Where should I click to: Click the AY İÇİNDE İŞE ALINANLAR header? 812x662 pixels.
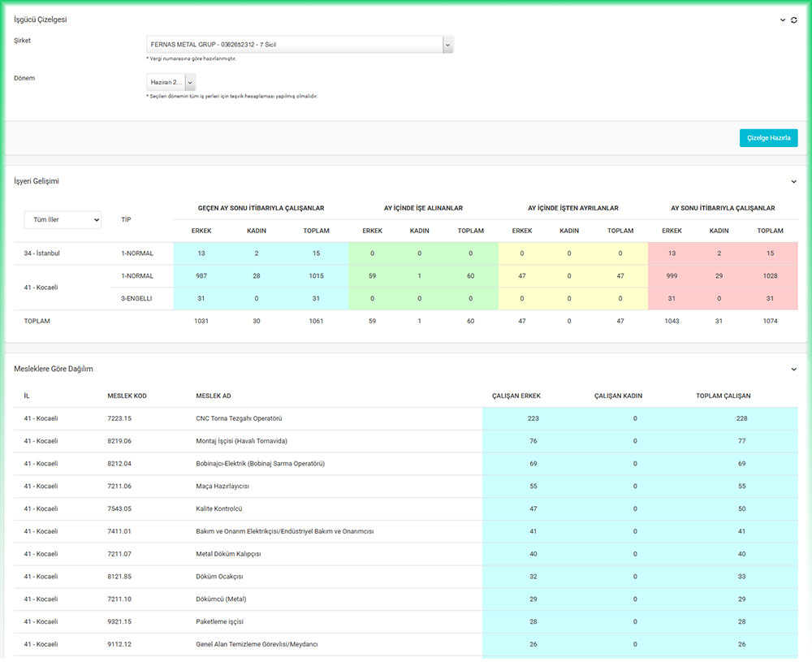[x=423, y=208]
